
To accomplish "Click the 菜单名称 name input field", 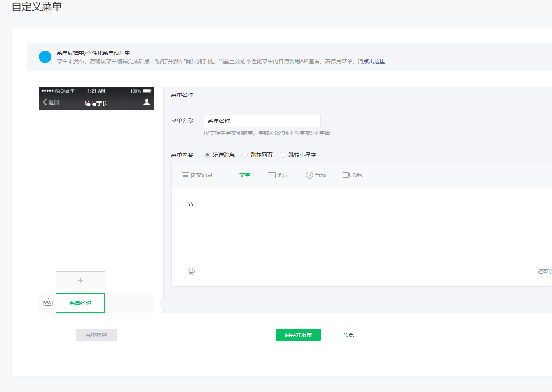I will click(x=262, y=121).
